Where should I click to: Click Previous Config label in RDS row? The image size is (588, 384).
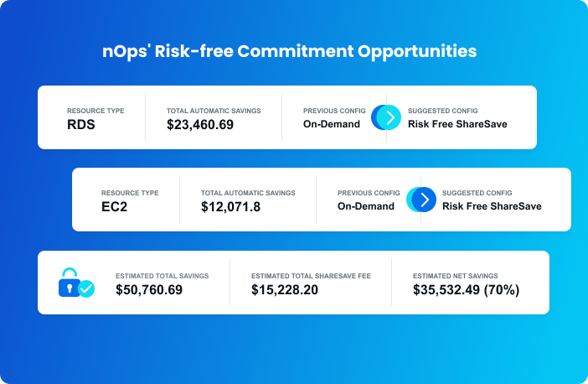coord(334,111)
